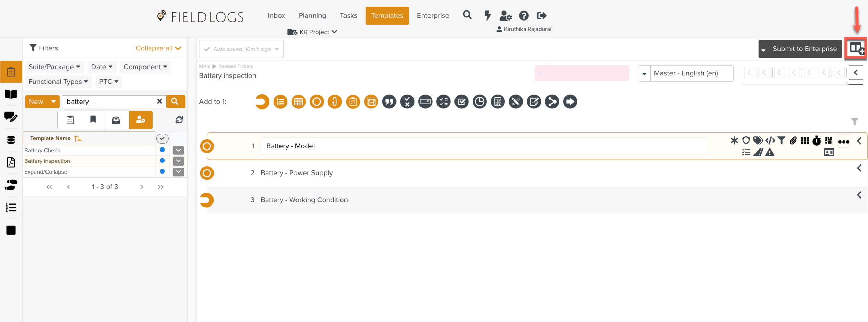The image size is (868, 322).
Task: Click the clock icon in Add to toolbar
Action: point(479,102)
